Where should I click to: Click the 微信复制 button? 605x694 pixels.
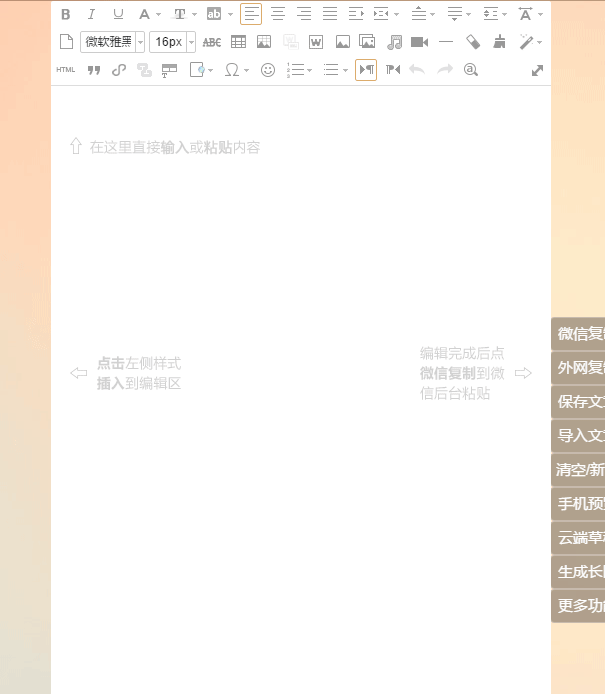578,334
